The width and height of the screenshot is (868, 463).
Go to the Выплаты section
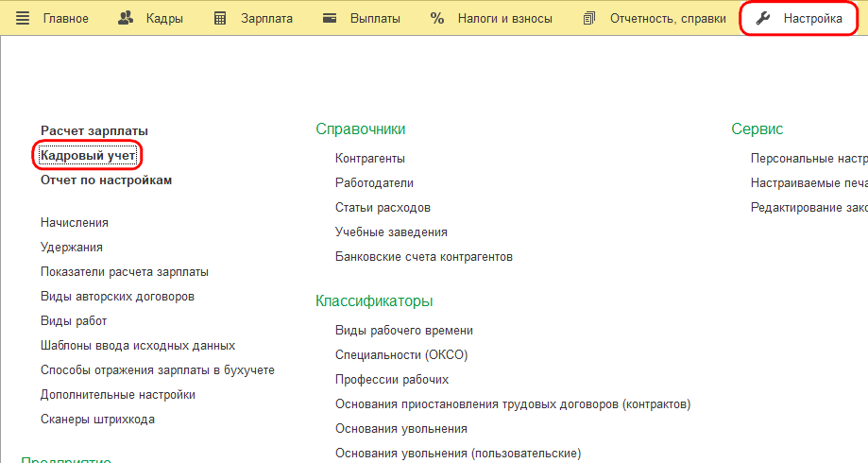pos(375,18)
